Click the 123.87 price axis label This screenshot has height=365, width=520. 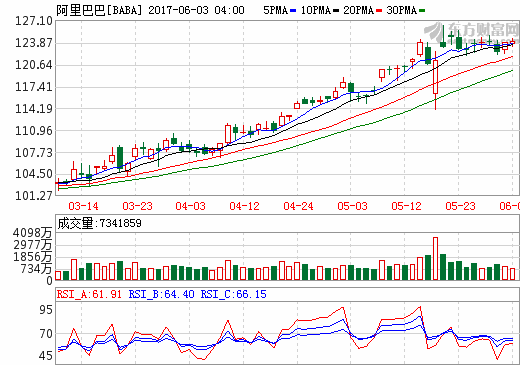pyautogui.click(x=34, y=43)
